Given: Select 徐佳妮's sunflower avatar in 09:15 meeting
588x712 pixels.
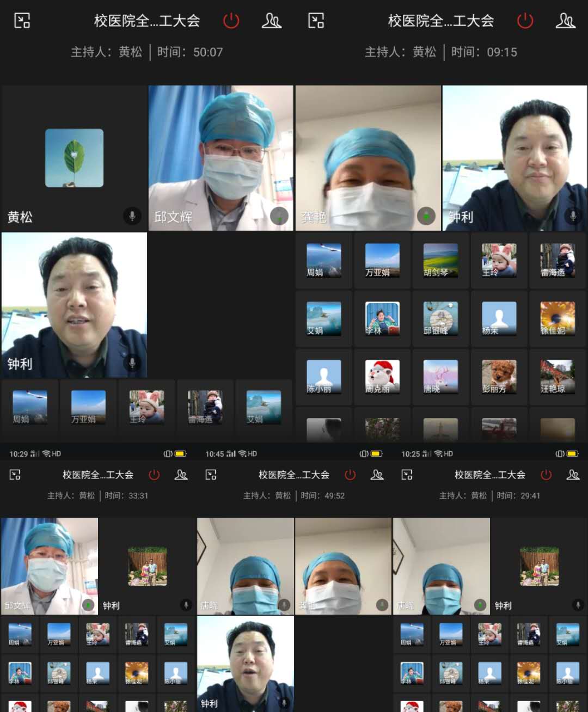Looking at the screenshot, I should [557, 318].
